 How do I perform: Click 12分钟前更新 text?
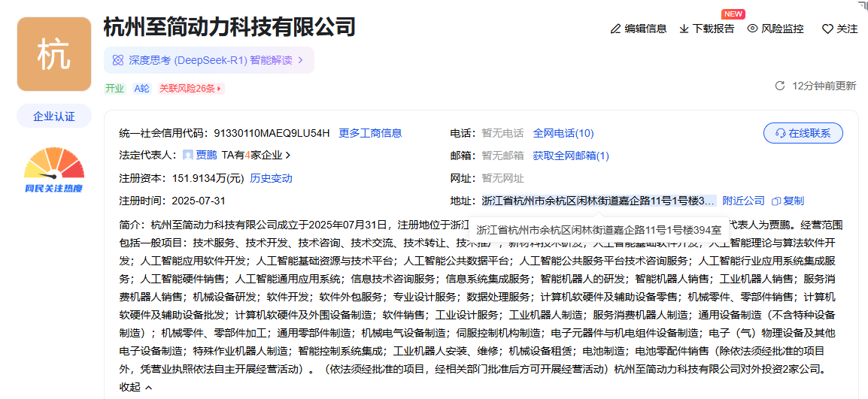[x=824, y=86]
